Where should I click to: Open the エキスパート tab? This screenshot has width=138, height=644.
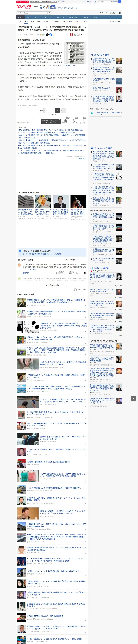48,17
